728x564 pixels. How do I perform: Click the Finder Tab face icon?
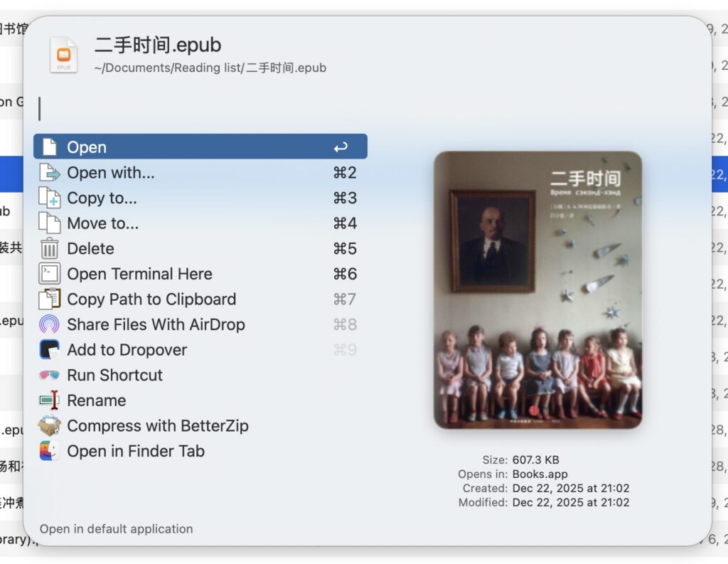click(x=49, y=451)
